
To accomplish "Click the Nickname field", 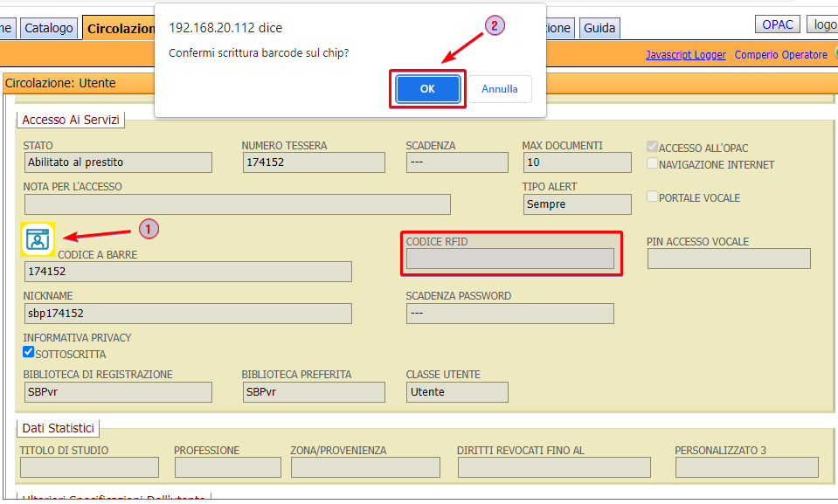I will tap(188, 314).
